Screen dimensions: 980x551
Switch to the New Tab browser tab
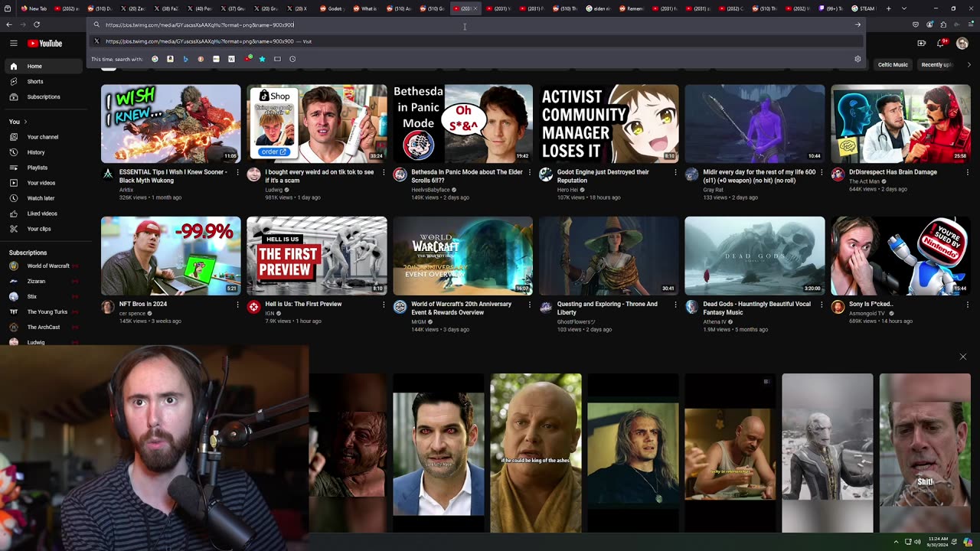[x=34, y=8]
